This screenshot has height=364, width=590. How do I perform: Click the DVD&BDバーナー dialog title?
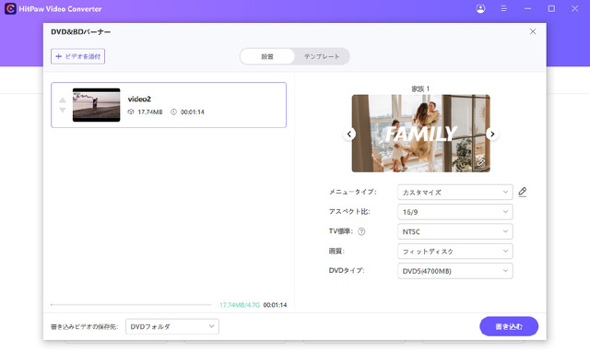(80, 32)
